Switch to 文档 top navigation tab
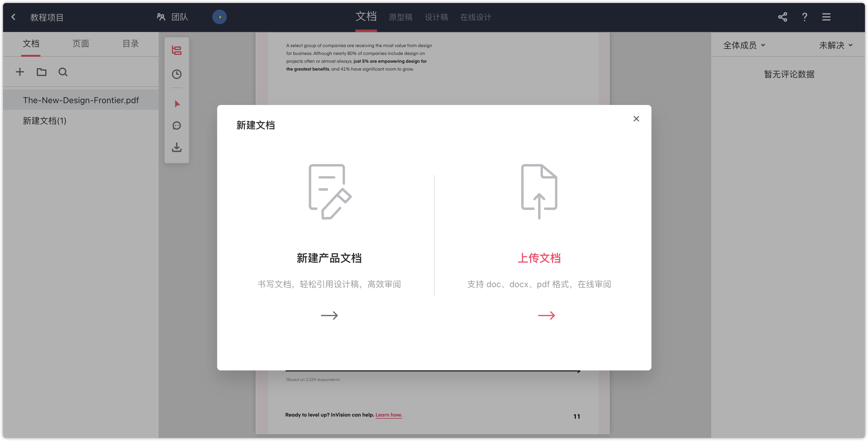Viewport: 868px width, 441px height. coord(366,17)
